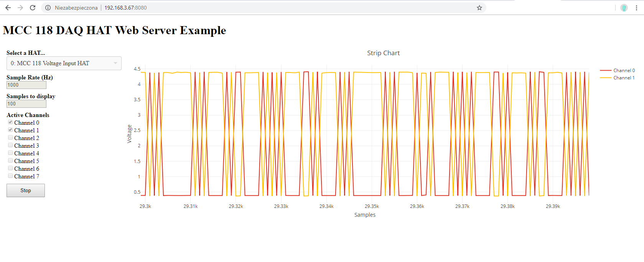Click the Sample Rate input field

point(26,85)
